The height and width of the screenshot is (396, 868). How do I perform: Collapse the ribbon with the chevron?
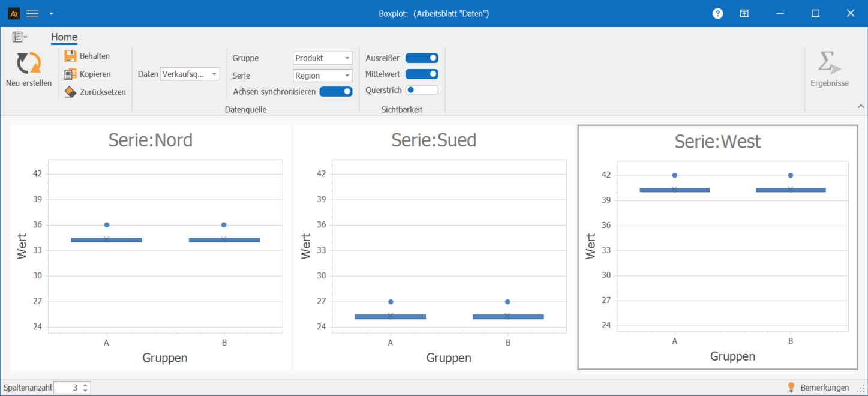[861, 106]
